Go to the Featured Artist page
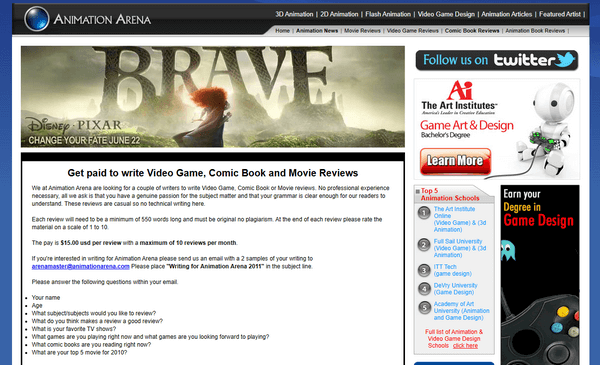The image size is (600, 365). coord(560,14)
